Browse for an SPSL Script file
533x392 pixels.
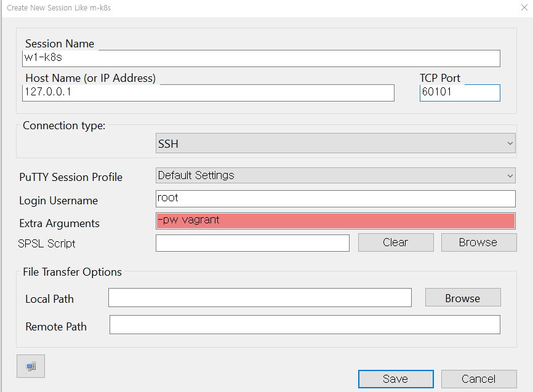click(x=479, y=242)
